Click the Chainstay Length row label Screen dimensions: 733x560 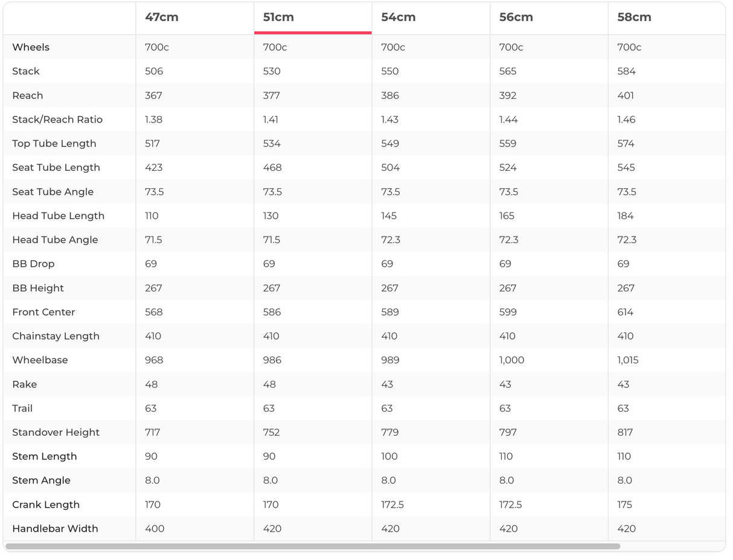coord(56,336)
